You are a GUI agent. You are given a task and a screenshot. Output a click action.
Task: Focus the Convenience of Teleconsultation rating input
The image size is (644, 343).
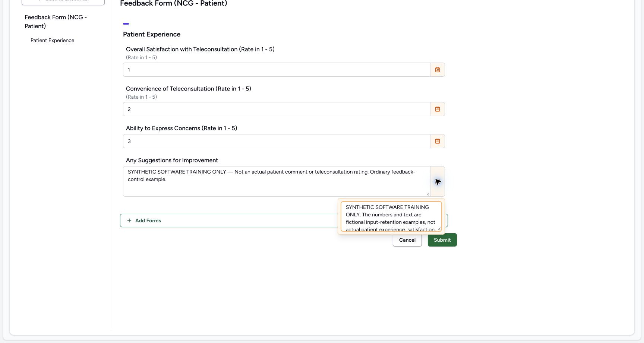pos(277,109)
